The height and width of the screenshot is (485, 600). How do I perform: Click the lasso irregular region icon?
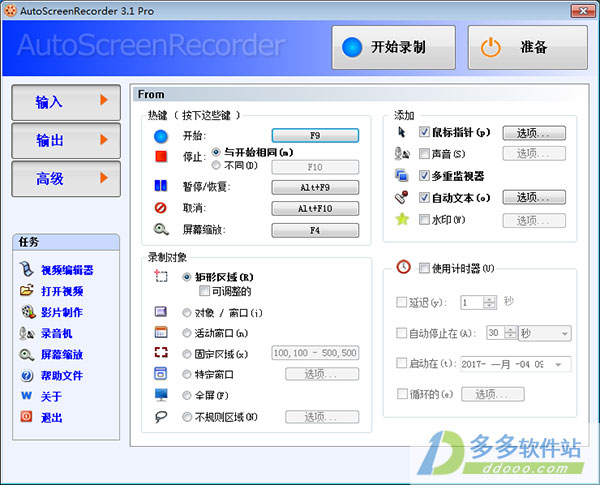[161, 416]
